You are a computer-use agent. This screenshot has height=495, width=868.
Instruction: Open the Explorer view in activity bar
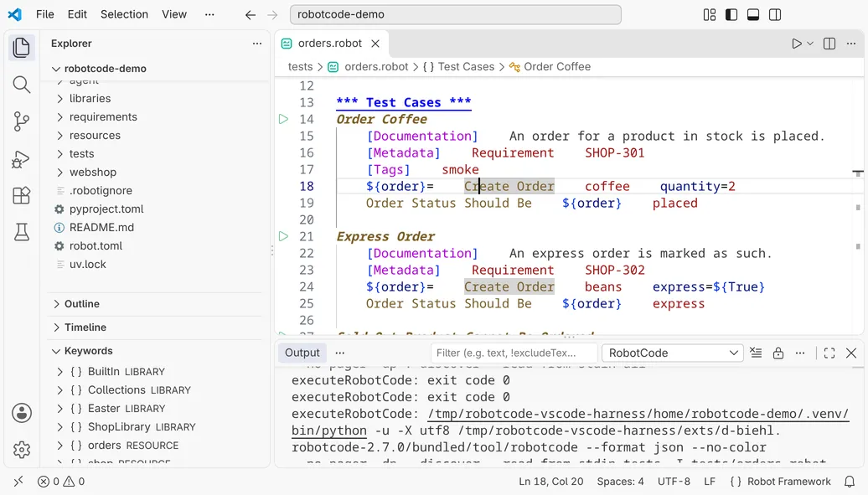(22, 48)
